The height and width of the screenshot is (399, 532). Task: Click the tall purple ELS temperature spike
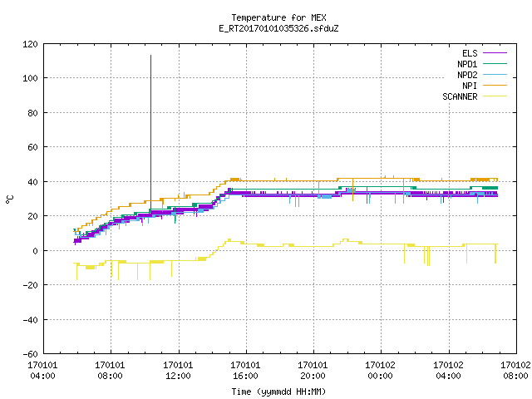(150, 132)
